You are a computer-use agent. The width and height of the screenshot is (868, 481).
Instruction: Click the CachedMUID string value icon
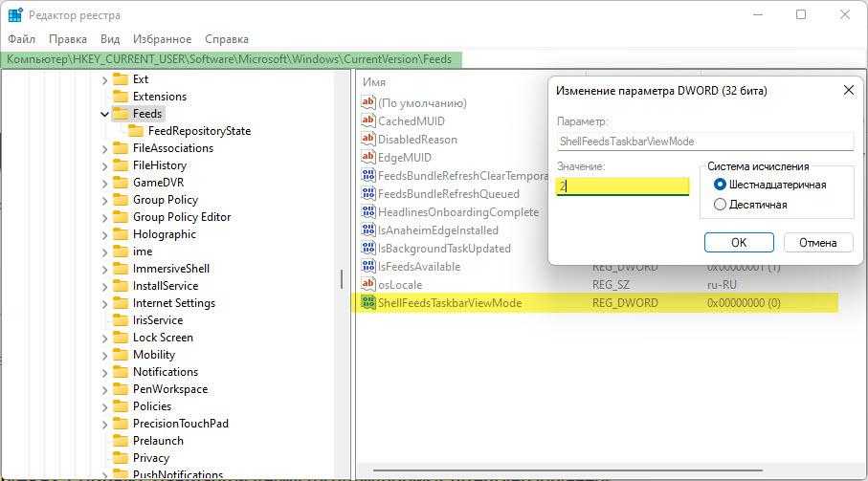click(x=368, y=121)
